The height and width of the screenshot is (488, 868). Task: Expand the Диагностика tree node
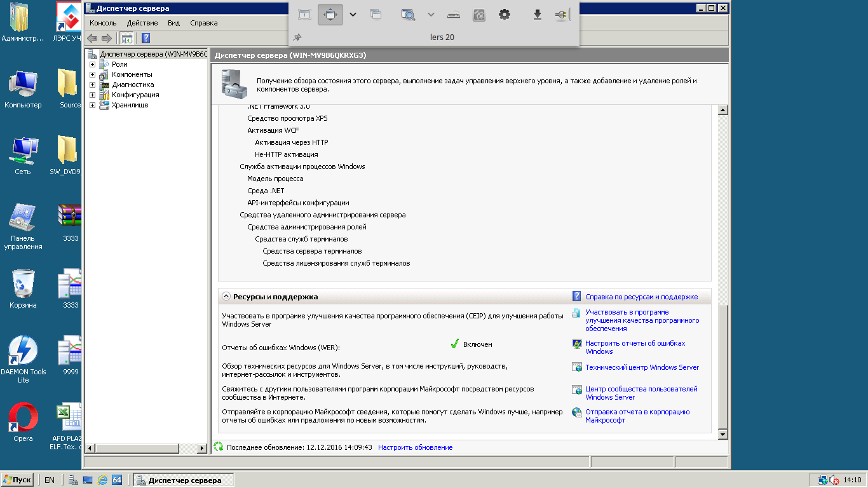(92, 85)
